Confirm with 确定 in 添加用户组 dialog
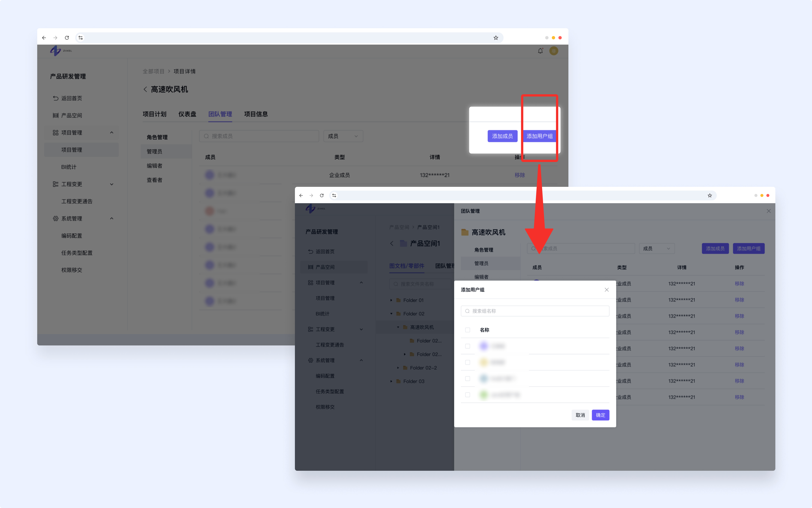 (600, 415)
